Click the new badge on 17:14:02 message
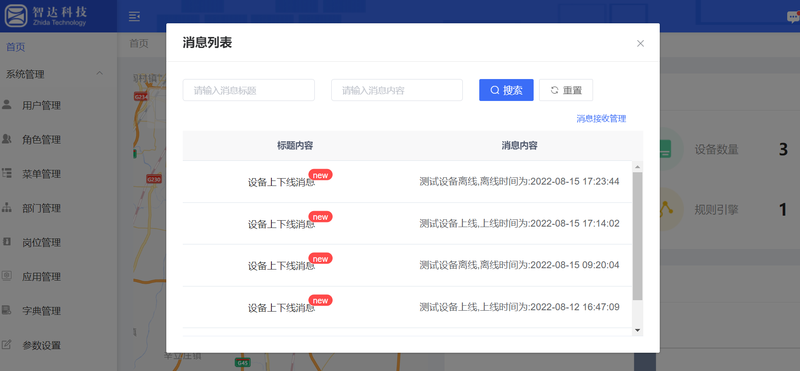The height and width of the screenshot is (371, 800). click(320, 217)
